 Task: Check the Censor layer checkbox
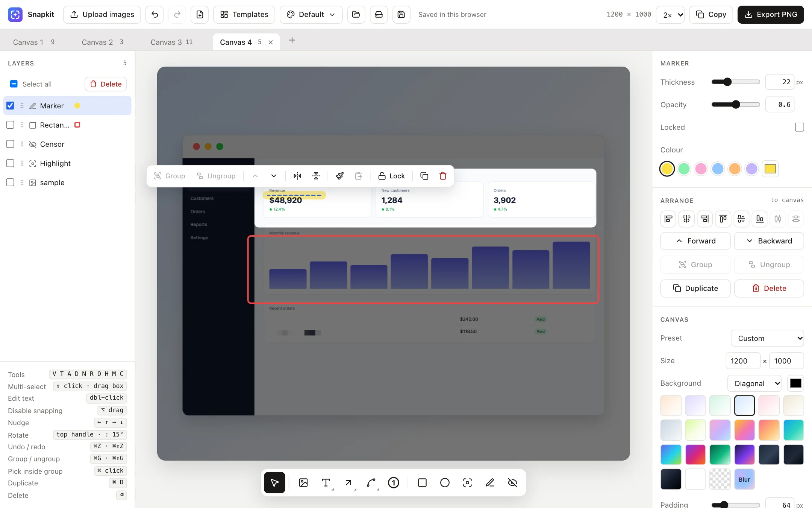11,144
